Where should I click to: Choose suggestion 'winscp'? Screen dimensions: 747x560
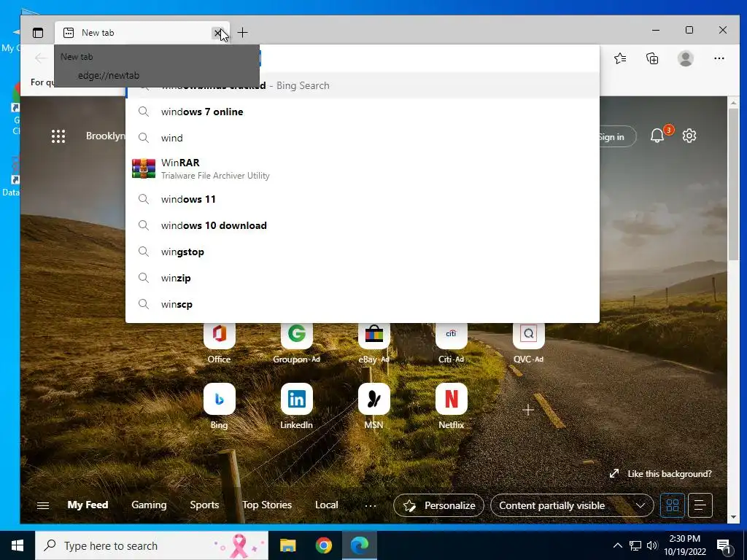click(x=362, y=304)
